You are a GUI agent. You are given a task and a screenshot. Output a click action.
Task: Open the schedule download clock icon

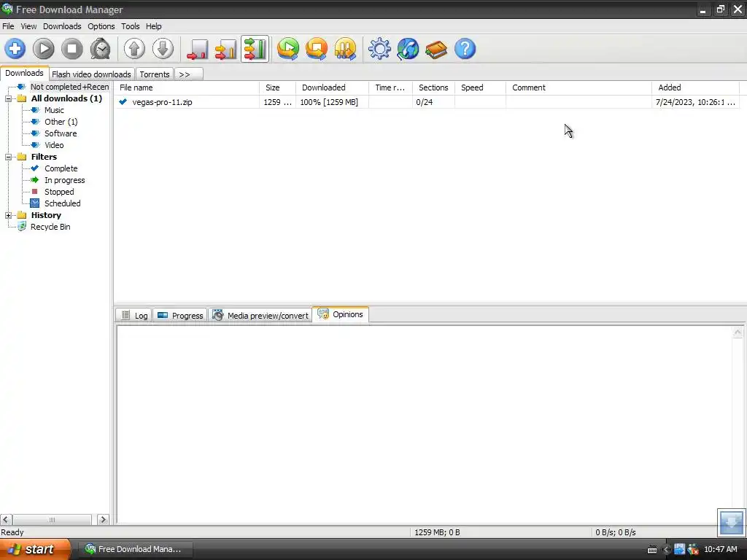[101, 49]
